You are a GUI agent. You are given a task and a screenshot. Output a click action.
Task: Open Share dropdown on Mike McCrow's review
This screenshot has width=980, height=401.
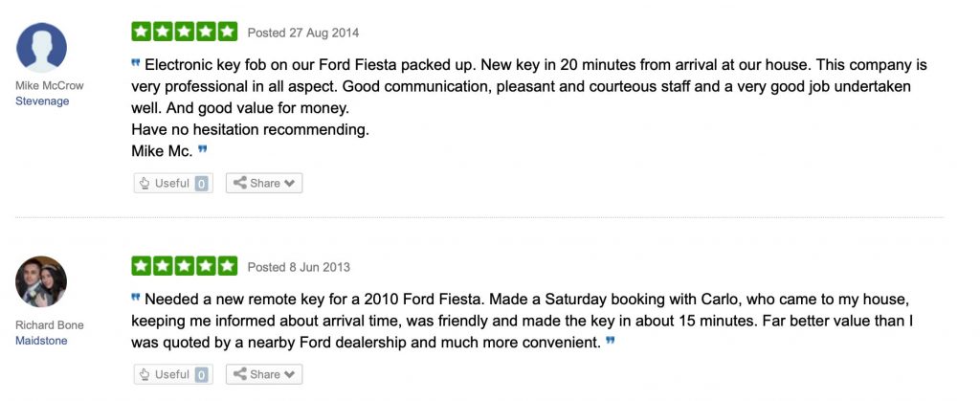click(264, 183)
